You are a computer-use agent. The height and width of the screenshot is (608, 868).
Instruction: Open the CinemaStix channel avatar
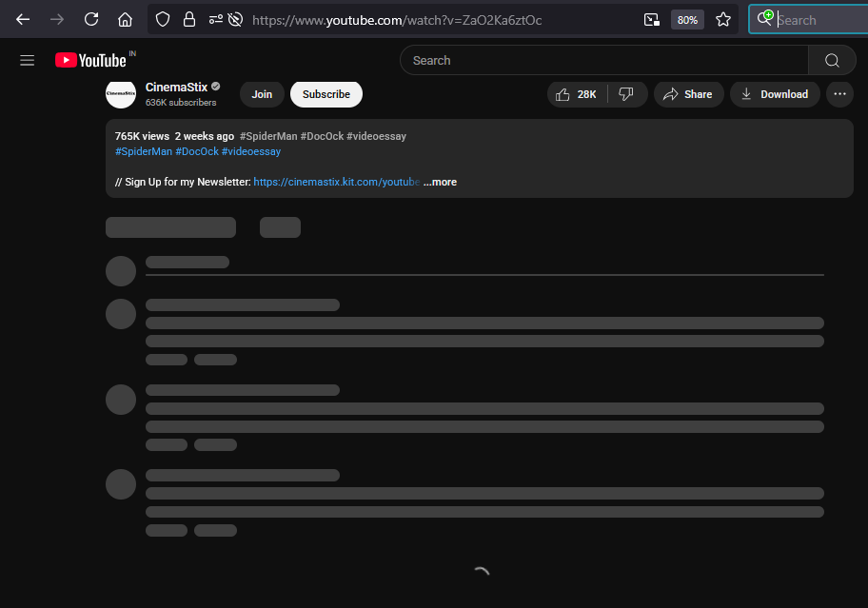point(121,94)
